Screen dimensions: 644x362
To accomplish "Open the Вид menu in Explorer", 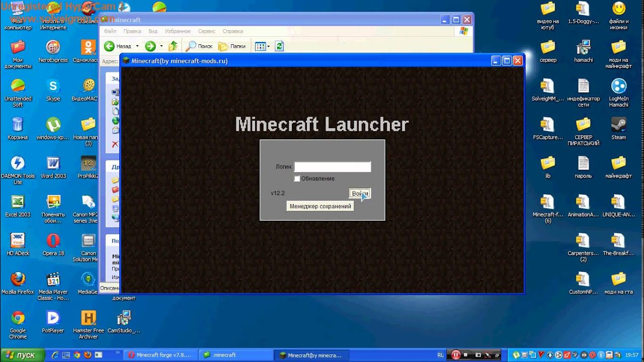I will tap(153, 31).
